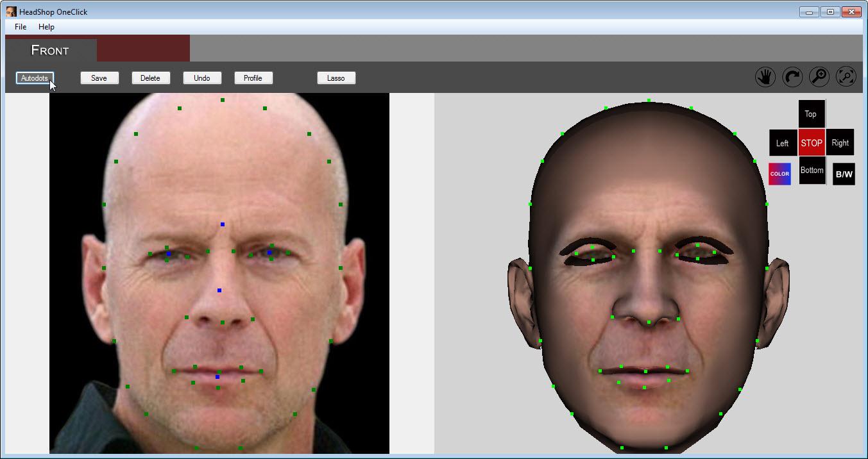This screenshot has height=459, width=868.
Task: Show the Bottom view of the head
Action: tap(812, 171)
